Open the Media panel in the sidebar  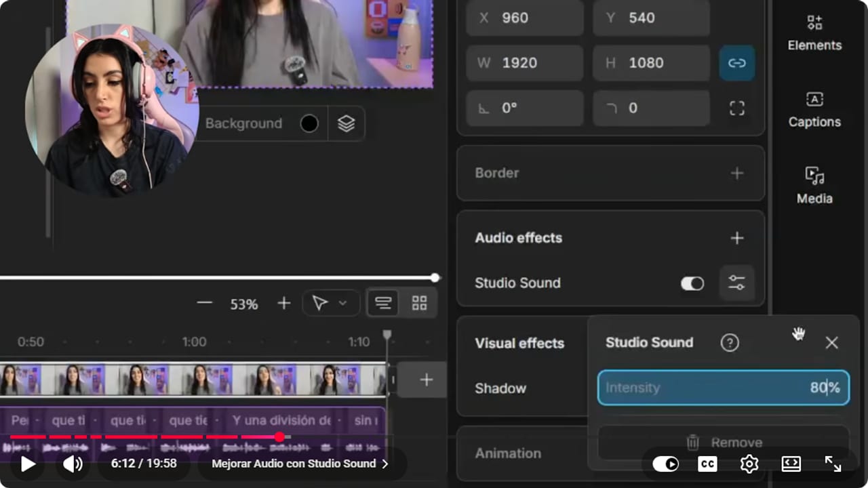coord(814,186)
